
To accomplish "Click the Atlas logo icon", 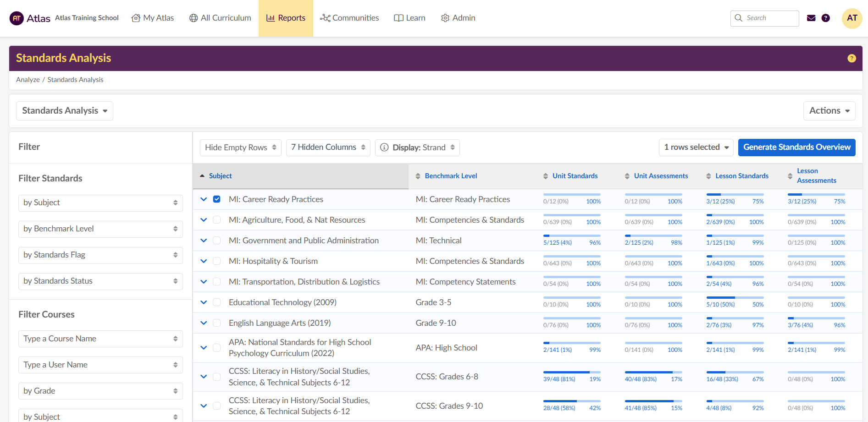I will click(17, 18).
